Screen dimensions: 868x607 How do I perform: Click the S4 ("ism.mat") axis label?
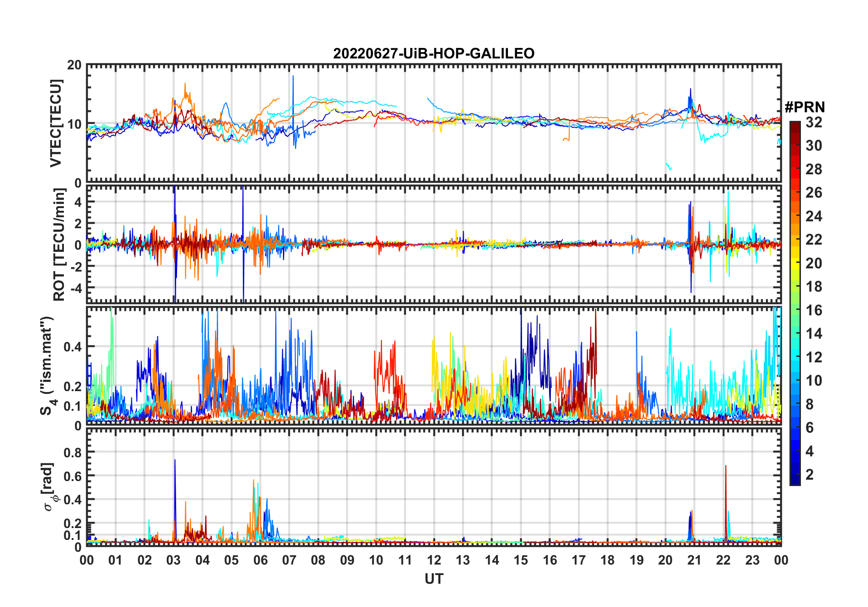click(x=47, y=366)
